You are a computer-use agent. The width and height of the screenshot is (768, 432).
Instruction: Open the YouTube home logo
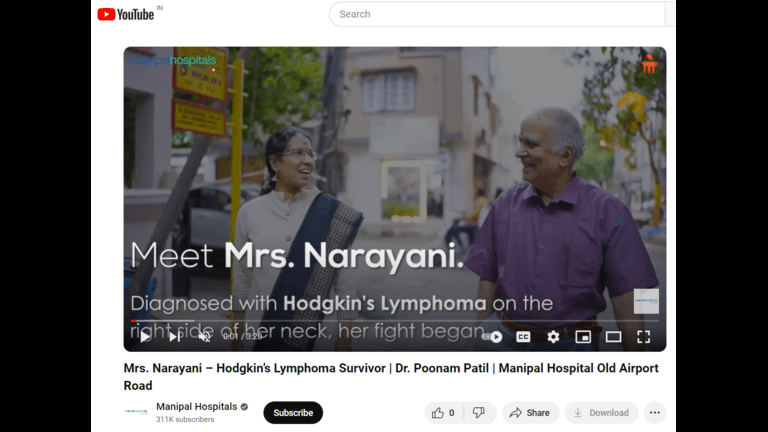(126, 14)
